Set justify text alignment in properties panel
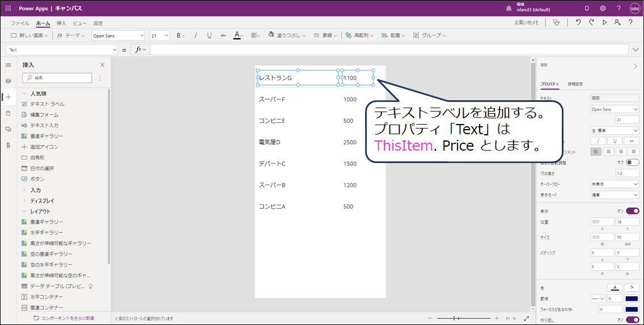 pyautogui.click(x=634, y=152)
